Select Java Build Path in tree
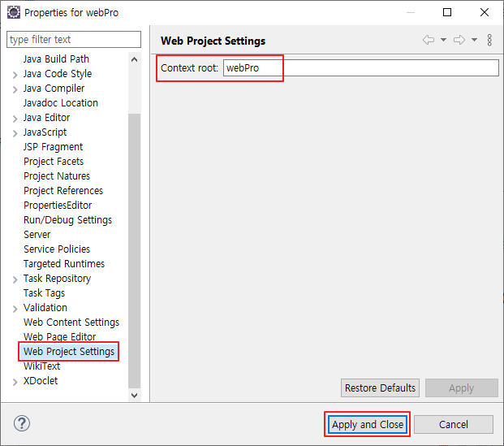The height and width of the screenshot is (446, 504). [x=56, y=58]
